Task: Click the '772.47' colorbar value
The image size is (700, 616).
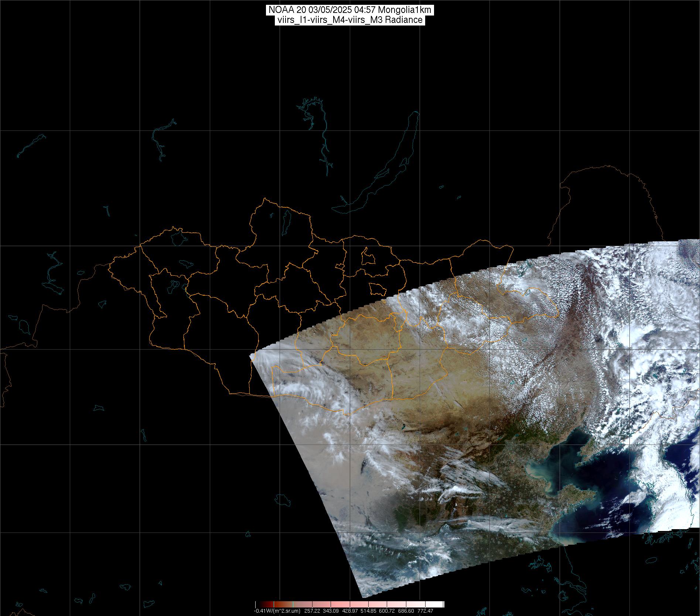Action: click(x=426, y=611)
